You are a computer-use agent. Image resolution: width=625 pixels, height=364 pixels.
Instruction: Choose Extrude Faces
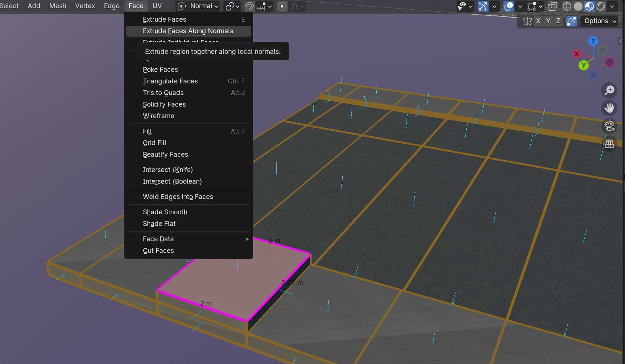pos(189,19)
